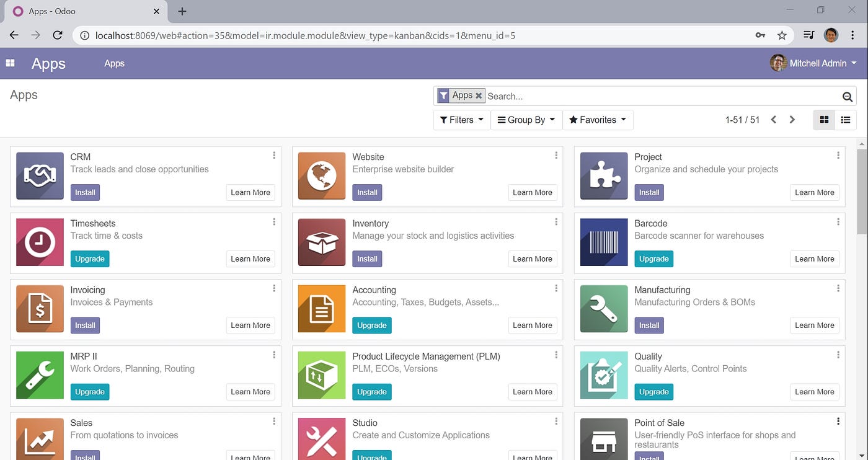The image size is (868, 460).
Task: Open the saved passwords key icon
Action: point(760,35)
